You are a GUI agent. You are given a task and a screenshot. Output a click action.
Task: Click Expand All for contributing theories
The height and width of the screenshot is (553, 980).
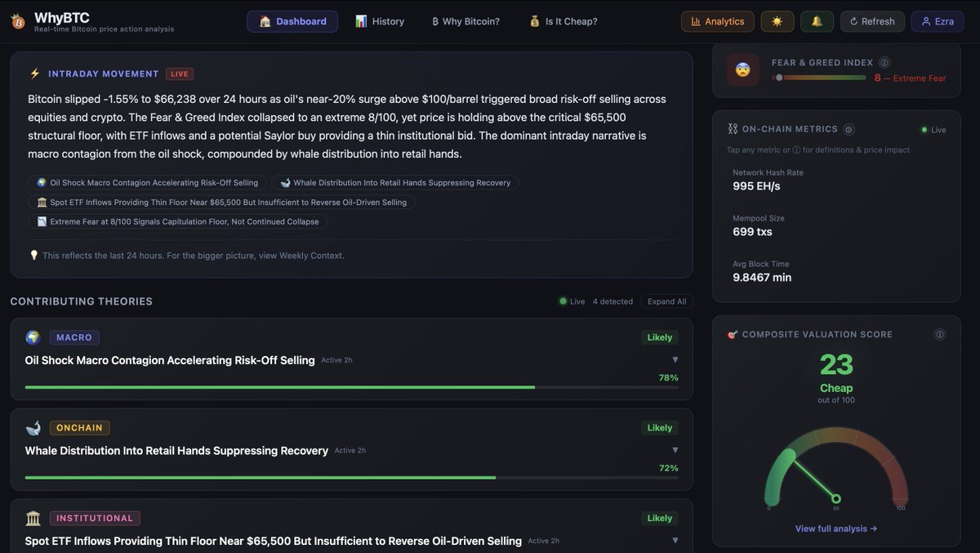click(666, 301)
